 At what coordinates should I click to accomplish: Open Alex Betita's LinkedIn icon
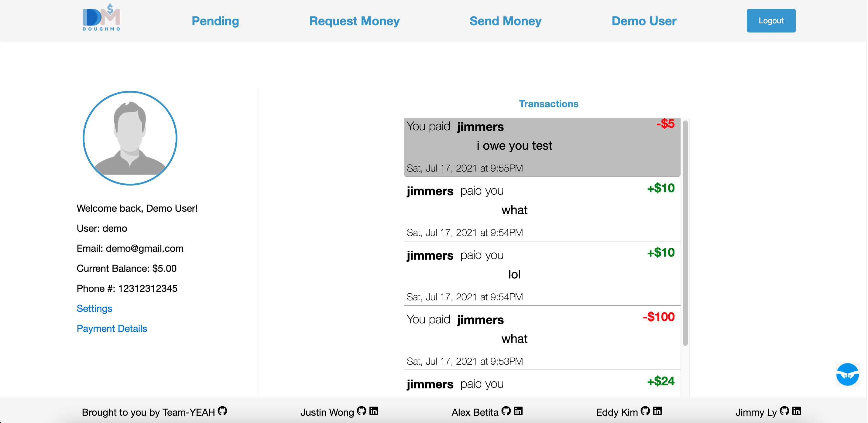(518, 411)
